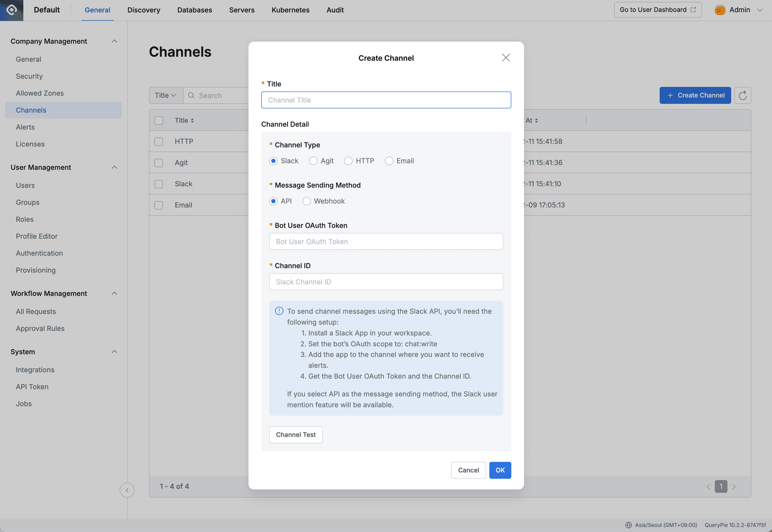Click the info icon in the Slack setup note
This screenshot has height=532, width=772.
pos(279,311)
